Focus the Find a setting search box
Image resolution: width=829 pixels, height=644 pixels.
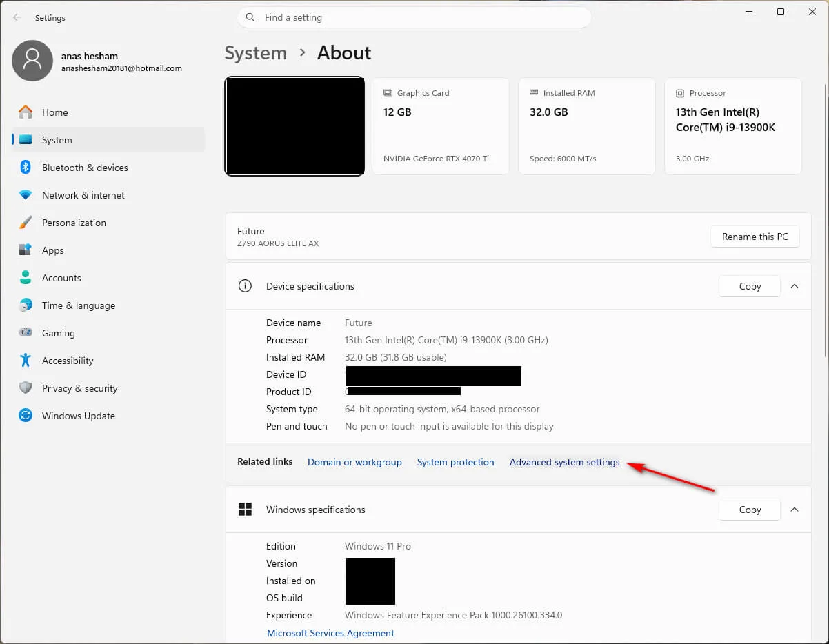(415, 17)
